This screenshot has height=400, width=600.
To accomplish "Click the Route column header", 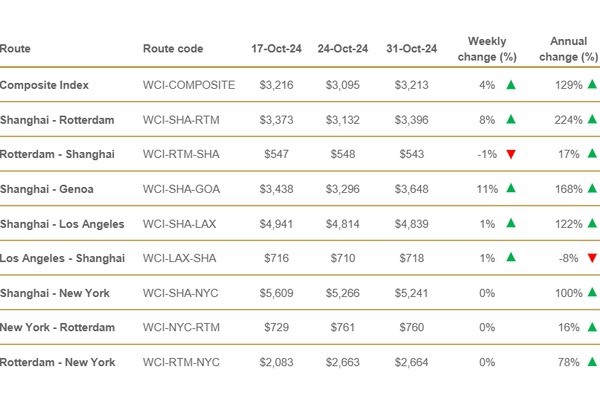I will [x=15, y=48].
